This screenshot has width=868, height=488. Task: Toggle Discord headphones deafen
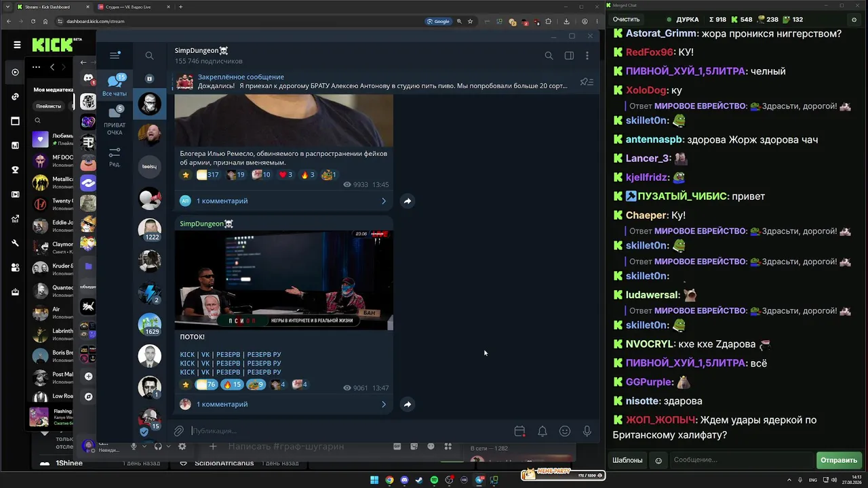[x=158, y=447]
